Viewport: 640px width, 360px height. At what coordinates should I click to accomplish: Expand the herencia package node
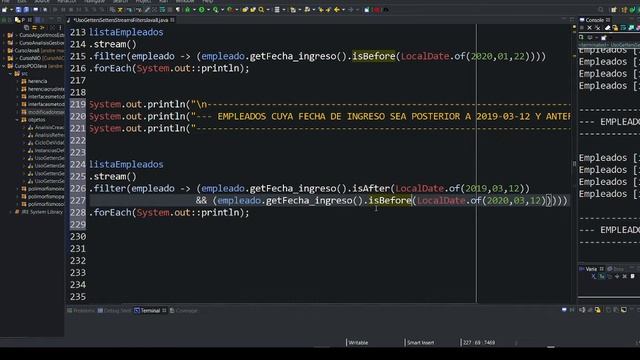(17, 81)
